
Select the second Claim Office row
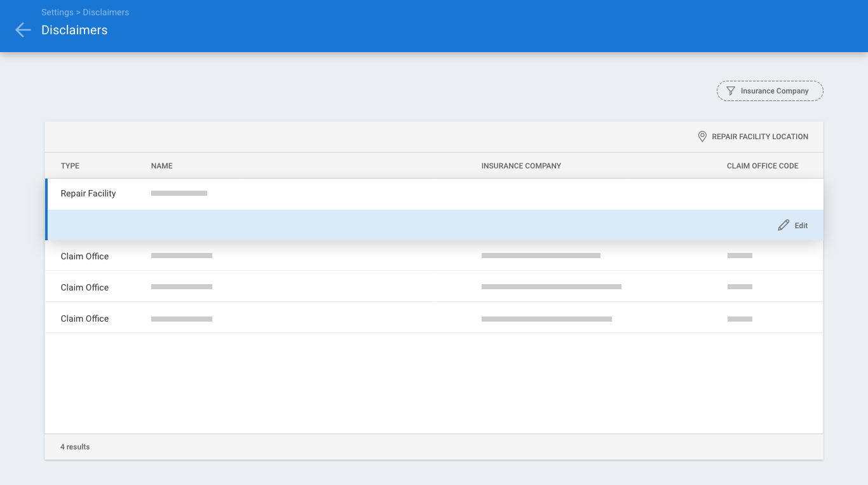[x=85, y=287]
